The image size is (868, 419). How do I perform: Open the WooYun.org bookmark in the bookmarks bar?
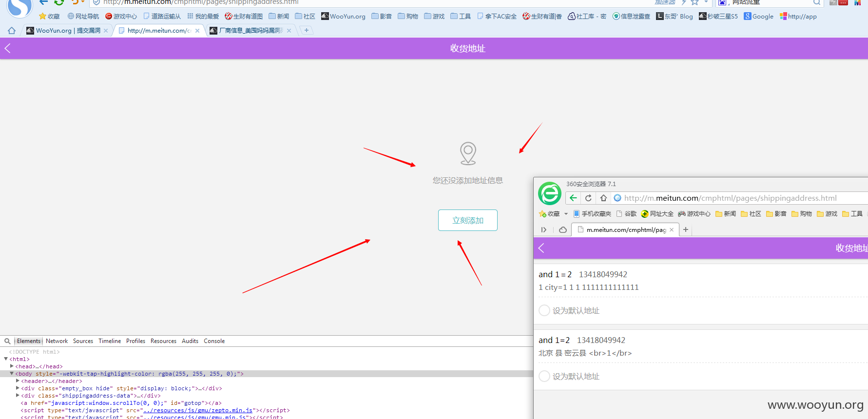[x=343, y=17]
